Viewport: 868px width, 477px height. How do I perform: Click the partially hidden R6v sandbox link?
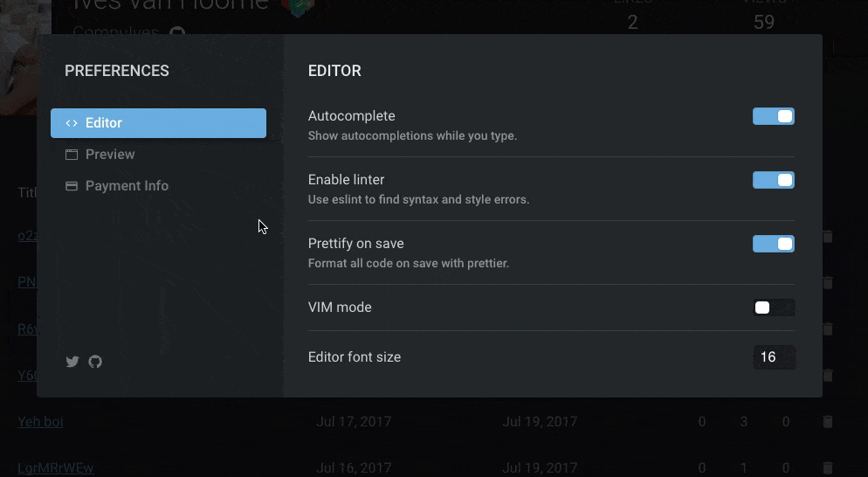(27, 329)
